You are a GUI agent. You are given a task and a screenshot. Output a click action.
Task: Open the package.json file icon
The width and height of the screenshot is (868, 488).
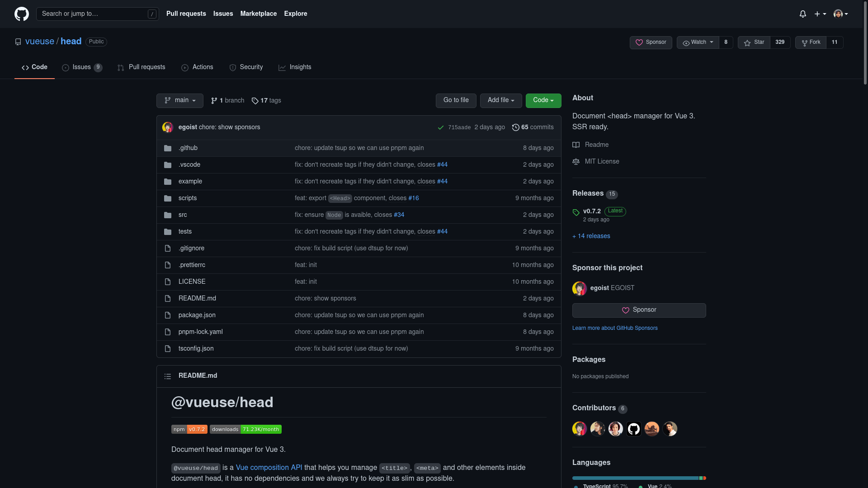pyautogui.click(x=168, y=315)
